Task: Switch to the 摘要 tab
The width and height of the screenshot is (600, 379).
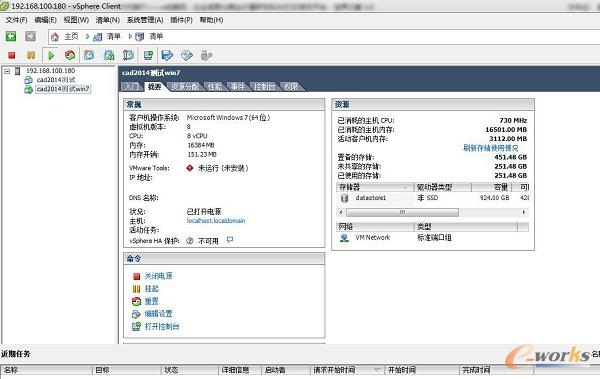Action: pyautogui.click(x=155, y=87)
